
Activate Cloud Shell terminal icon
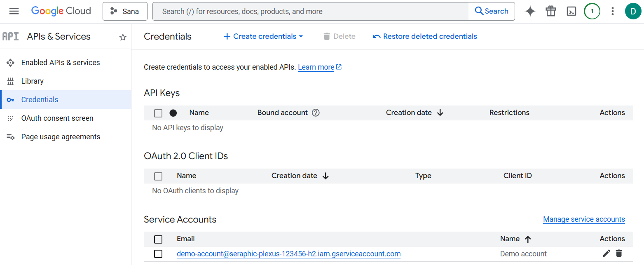point(571,11)
